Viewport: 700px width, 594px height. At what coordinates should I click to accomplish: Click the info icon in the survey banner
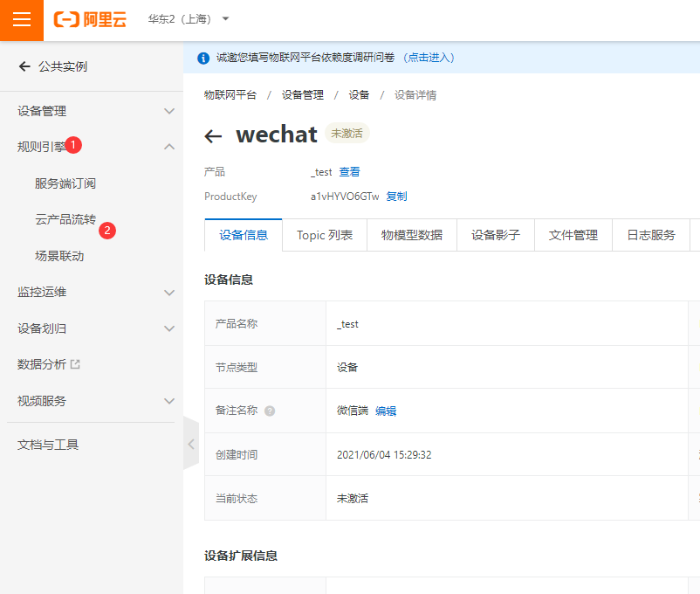point(204,56)
